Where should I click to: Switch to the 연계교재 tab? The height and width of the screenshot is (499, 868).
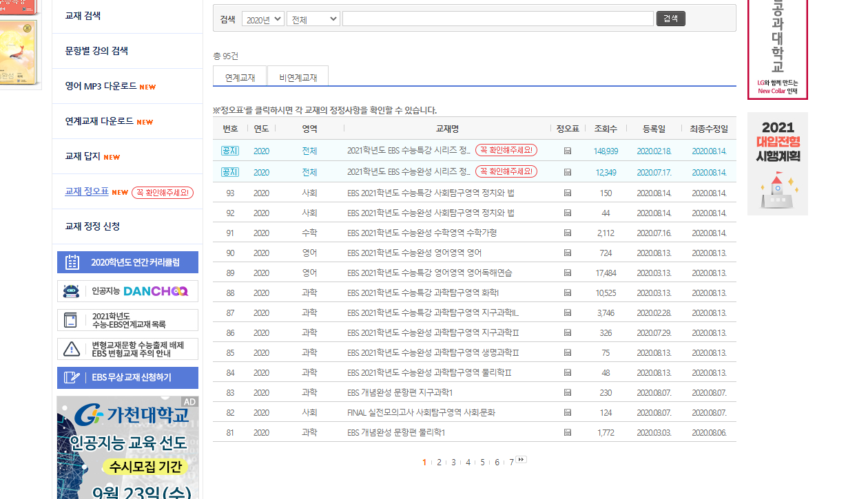(240, 77)
